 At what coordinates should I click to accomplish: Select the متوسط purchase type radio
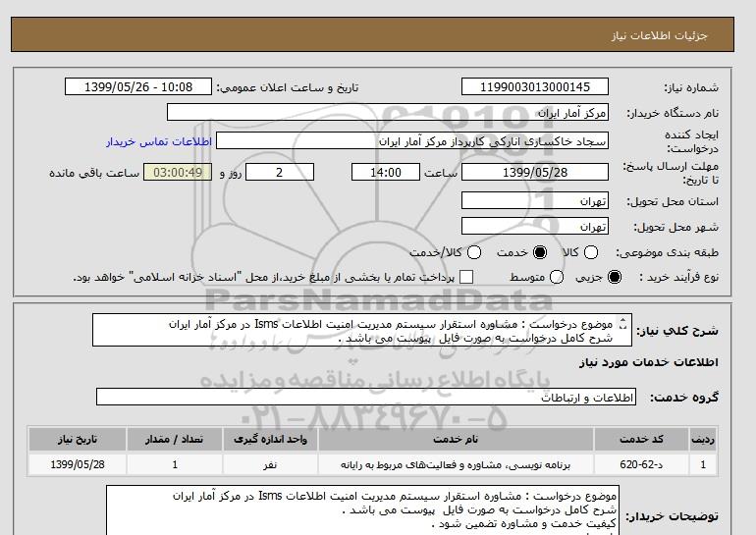tap(557, 277)
